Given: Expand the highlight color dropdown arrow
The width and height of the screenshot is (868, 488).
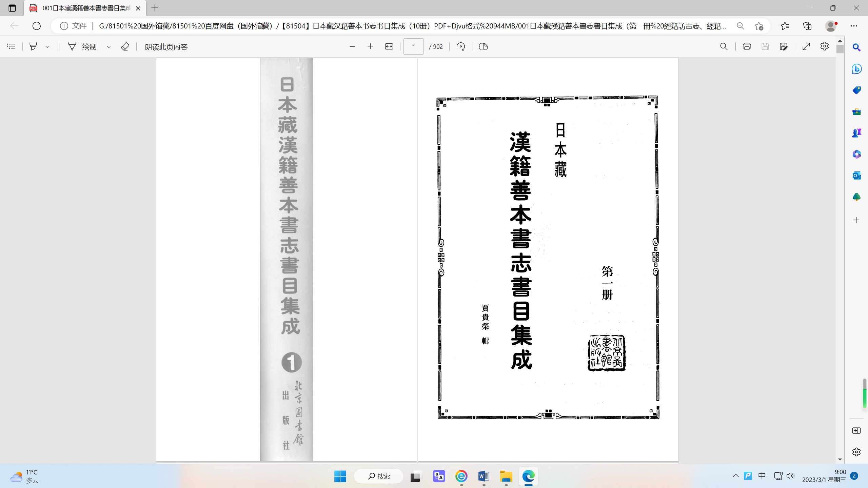Looking at the screenshot, I should tap(47, 47).
